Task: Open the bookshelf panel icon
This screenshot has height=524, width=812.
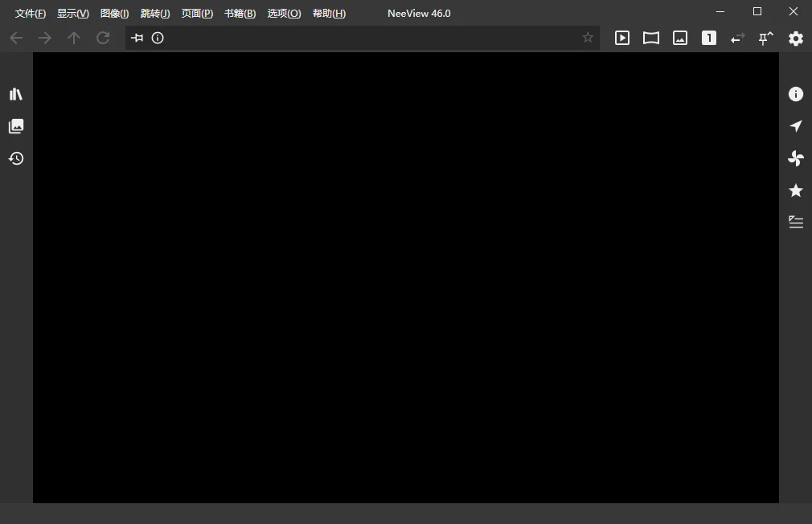Action: tap(16, 94)
